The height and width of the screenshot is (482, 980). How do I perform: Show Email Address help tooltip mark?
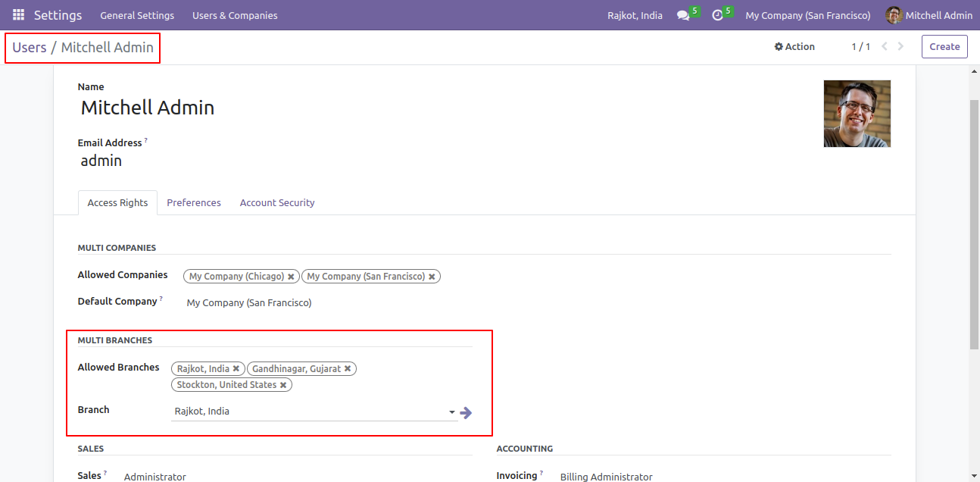[146, 141]
